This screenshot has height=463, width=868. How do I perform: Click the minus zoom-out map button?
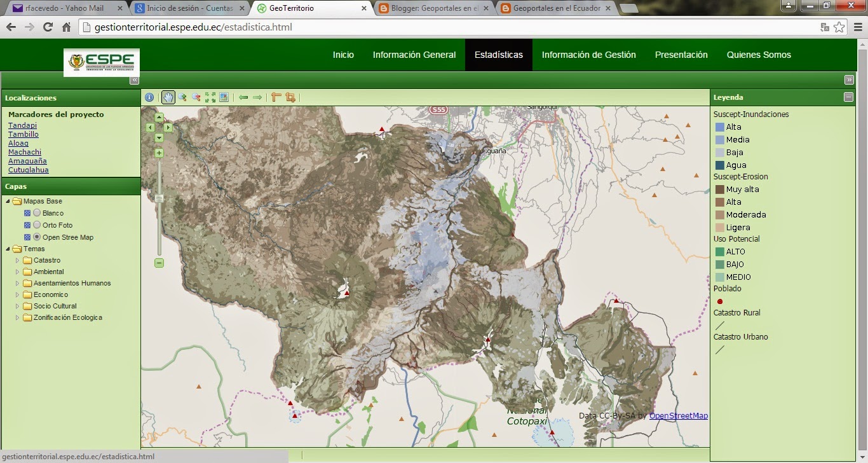(159, 263)
